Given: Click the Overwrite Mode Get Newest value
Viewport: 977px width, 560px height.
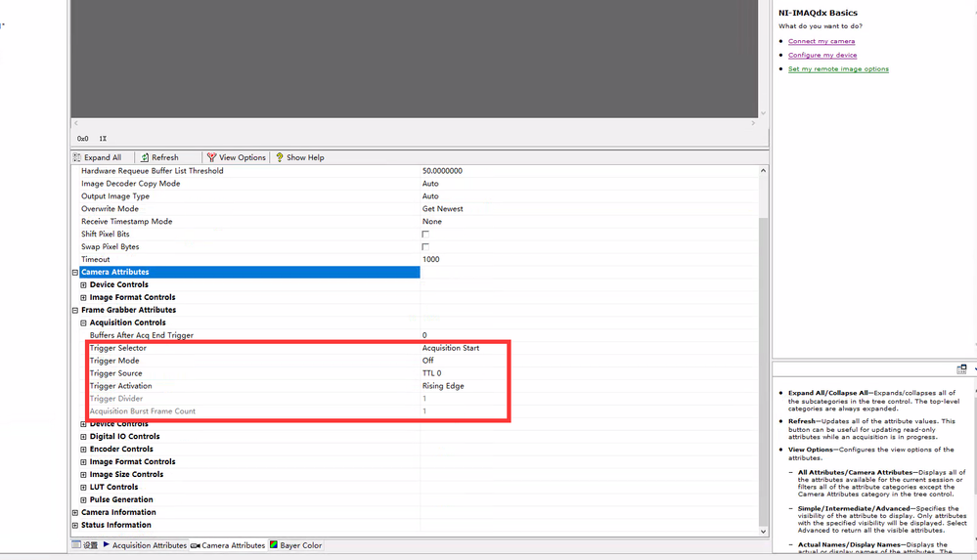Looking at the screenshot, I should pos(442,209).
